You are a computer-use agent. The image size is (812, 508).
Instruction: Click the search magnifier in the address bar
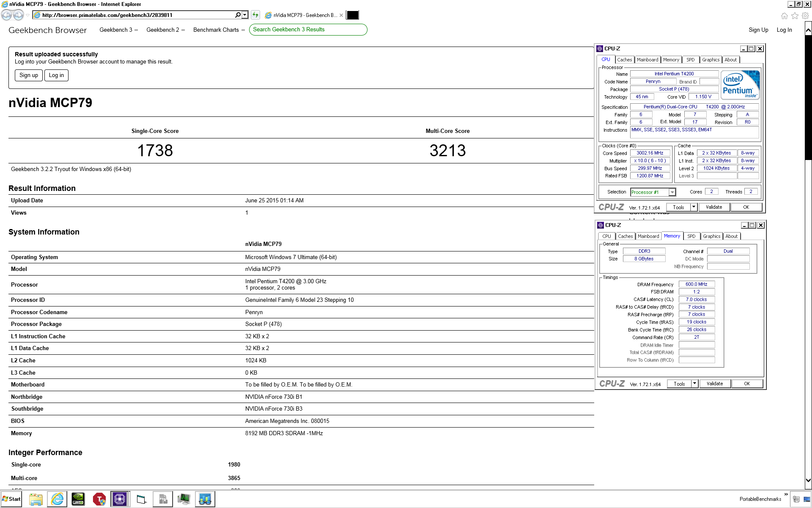tap(238, 15)
